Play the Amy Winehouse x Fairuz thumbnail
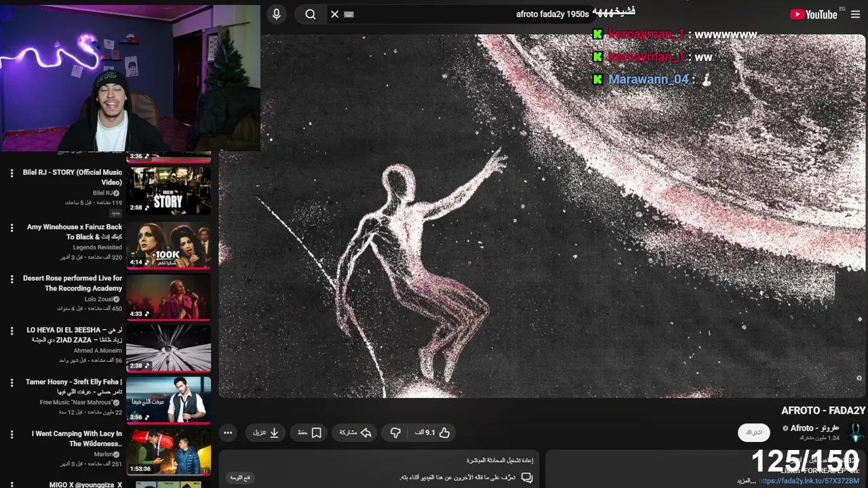 pos(168,245)
